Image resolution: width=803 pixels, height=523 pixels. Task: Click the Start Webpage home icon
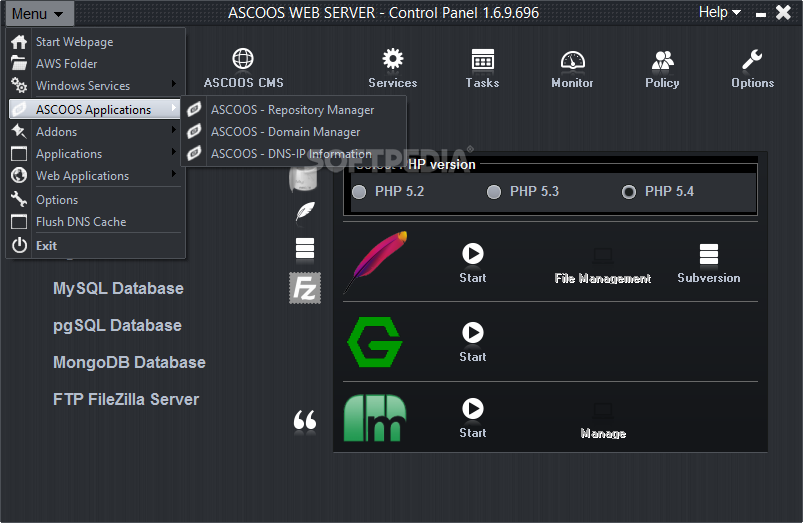click(x=19, y=42)
